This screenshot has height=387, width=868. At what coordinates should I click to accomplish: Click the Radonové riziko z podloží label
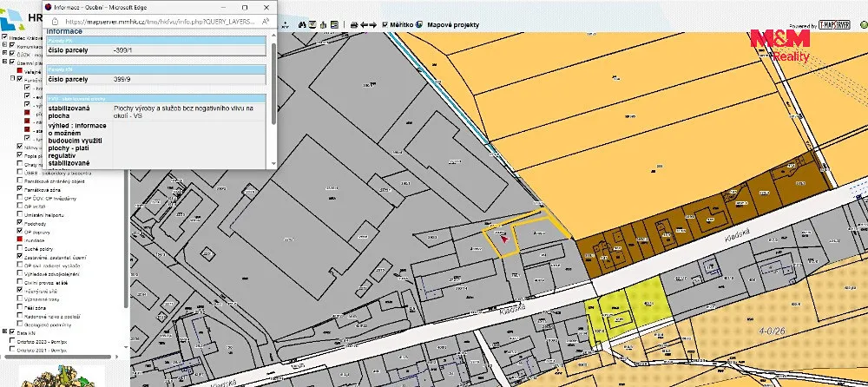[52, 316]
